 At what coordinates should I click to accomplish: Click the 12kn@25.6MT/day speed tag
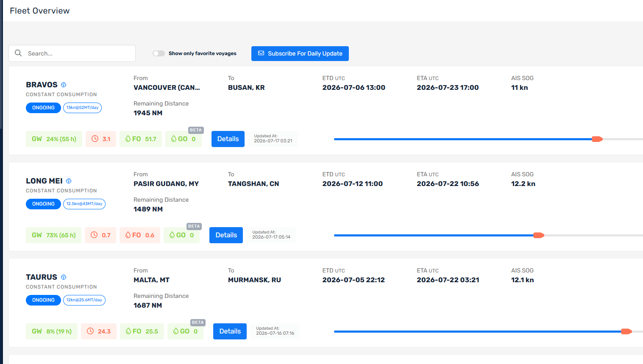84,300
